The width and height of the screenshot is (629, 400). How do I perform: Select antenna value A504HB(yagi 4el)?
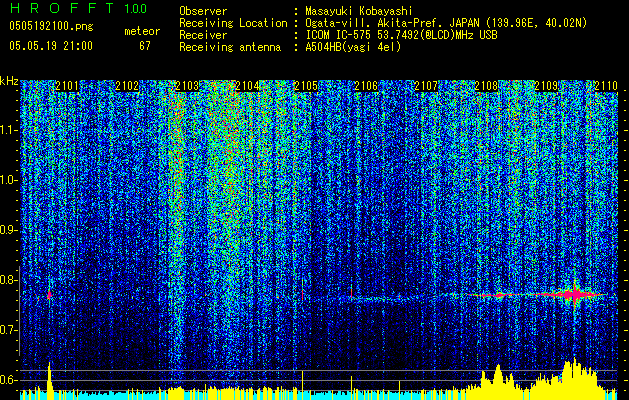pos(353,47)
